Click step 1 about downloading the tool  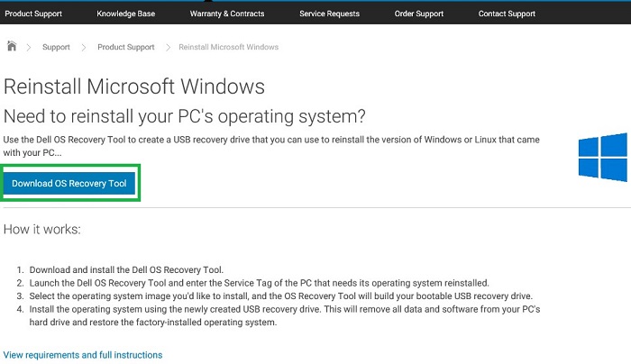tap(126, 270)
